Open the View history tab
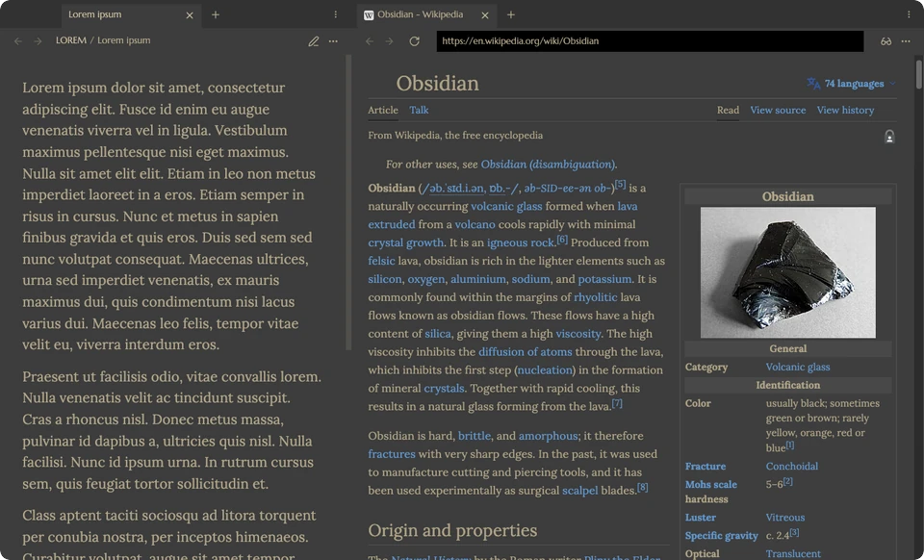The height and width of the screenshot is (560, 924). pyautogui.click(x=845, y=110)
